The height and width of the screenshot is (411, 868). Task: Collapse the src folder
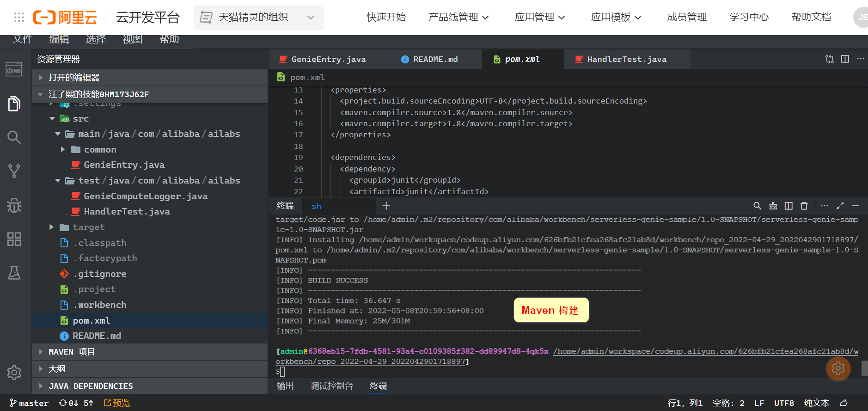pyautogui.click(x=52, y=119)
